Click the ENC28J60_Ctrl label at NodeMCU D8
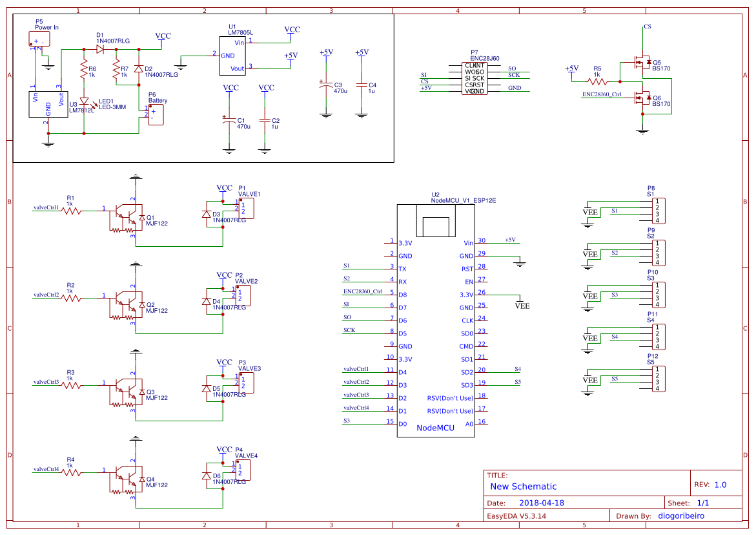Image resolution: width=756 pixels, height=535 pixels. click(363, 292)
